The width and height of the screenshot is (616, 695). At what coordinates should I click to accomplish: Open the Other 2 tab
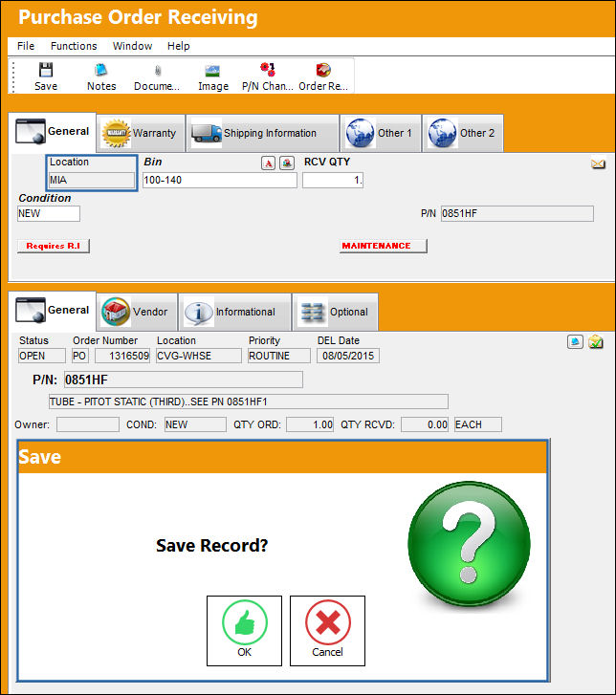click(463, 133)
